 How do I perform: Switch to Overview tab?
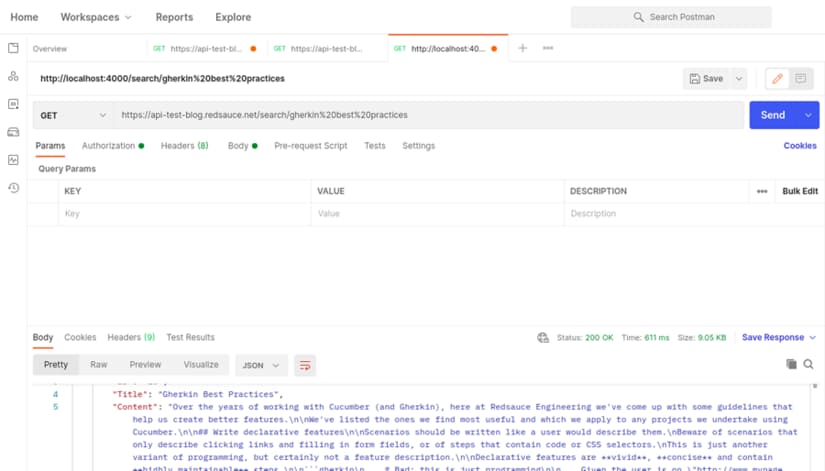pos(50,49)
